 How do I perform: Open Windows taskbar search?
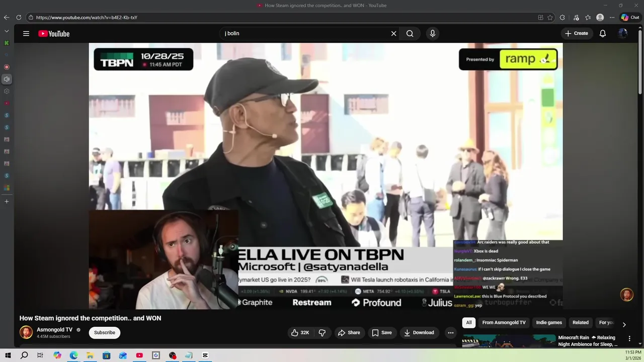pyautogui.click(x=24, y=355)
